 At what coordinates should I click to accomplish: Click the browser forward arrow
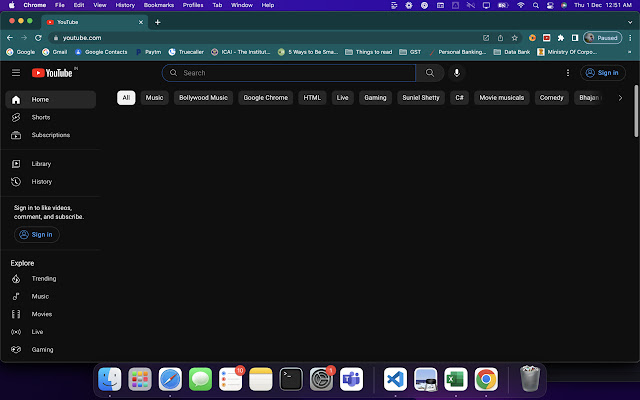click(x=24, y=38)
